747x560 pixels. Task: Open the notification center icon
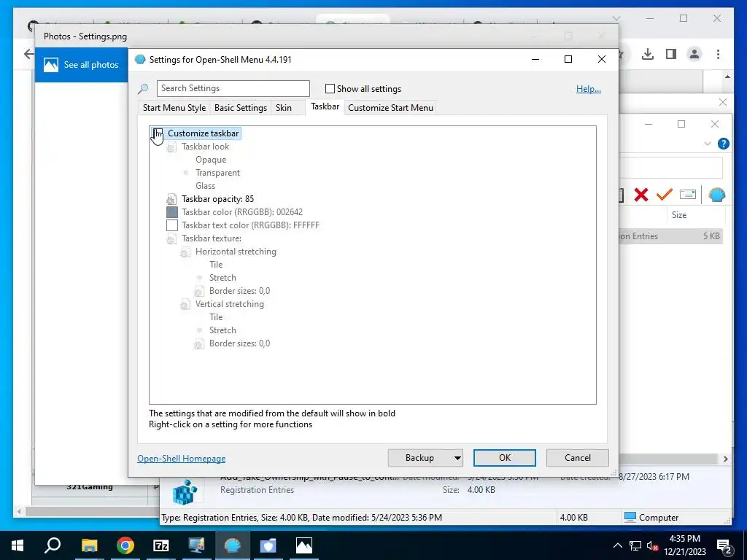click(724, 546)
